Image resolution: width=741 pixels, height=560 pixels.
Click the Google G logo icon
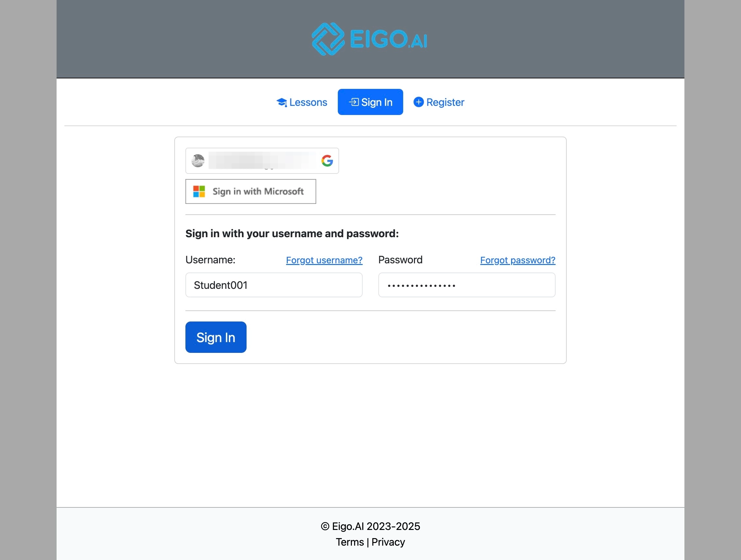(327, 161)
